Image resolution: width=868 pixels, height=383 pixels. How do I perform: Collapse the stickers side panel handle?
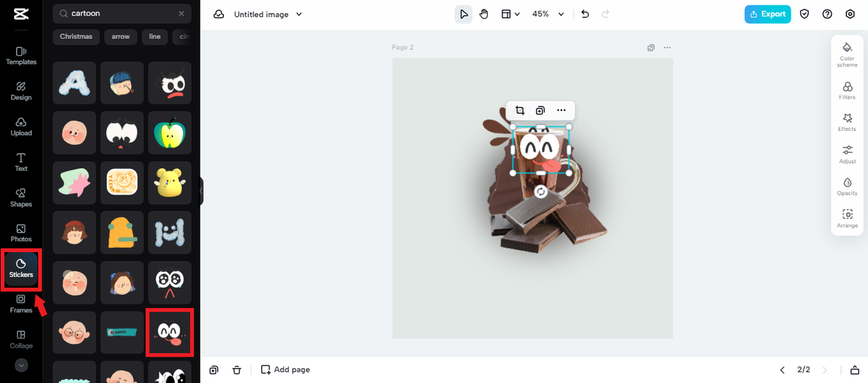(201, 191)
